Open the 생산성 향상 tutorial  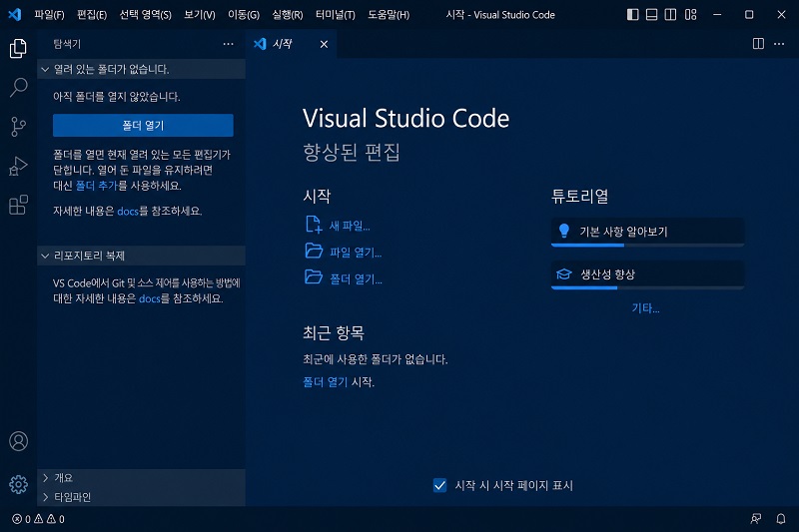tap(647, 274)
